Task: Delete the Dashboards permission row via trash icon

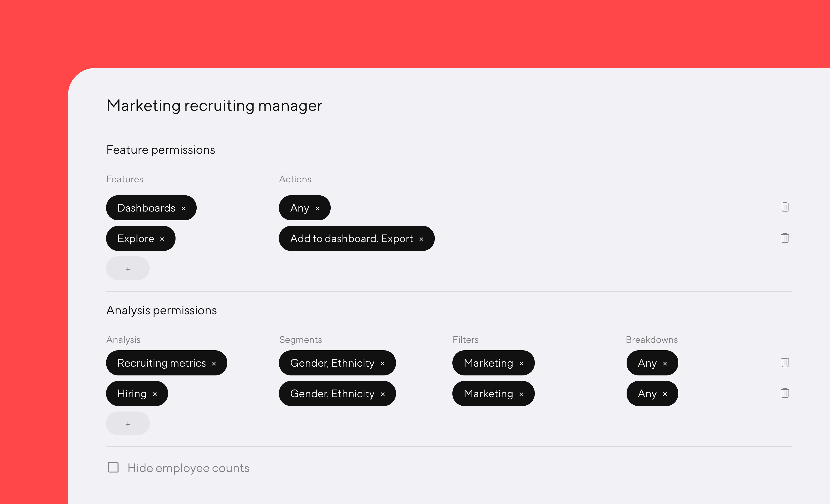Action: point(785,207)
